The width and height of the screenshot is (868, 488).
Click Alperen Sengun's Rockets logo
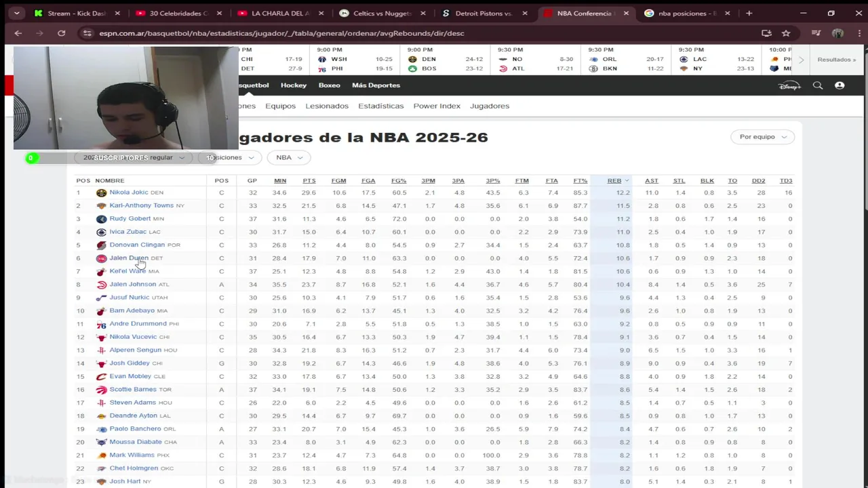tap(101, 350)
